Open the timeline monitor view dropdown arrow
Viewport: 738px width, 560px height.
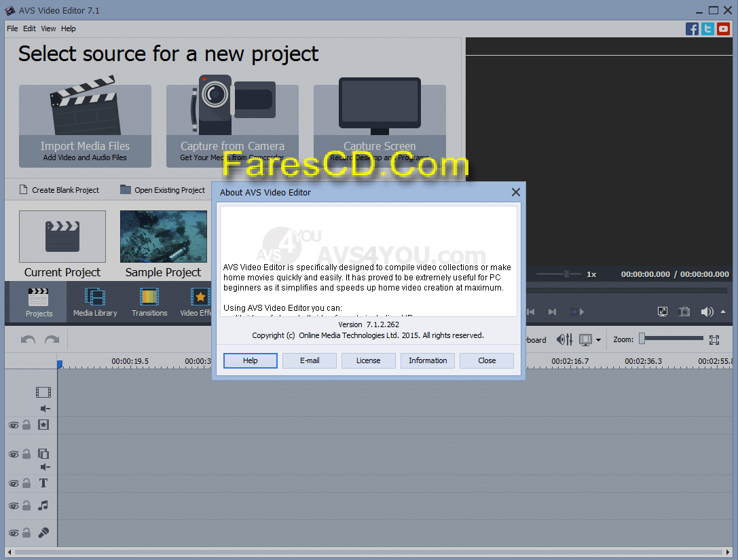pyautogui.click(x=598, y=340)
